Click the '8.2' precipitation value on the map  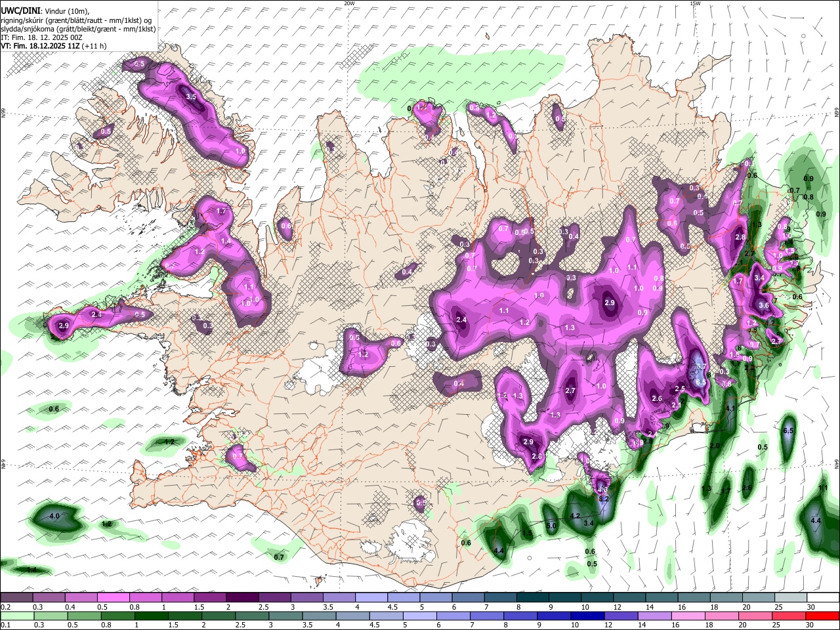tap(604, 499)
